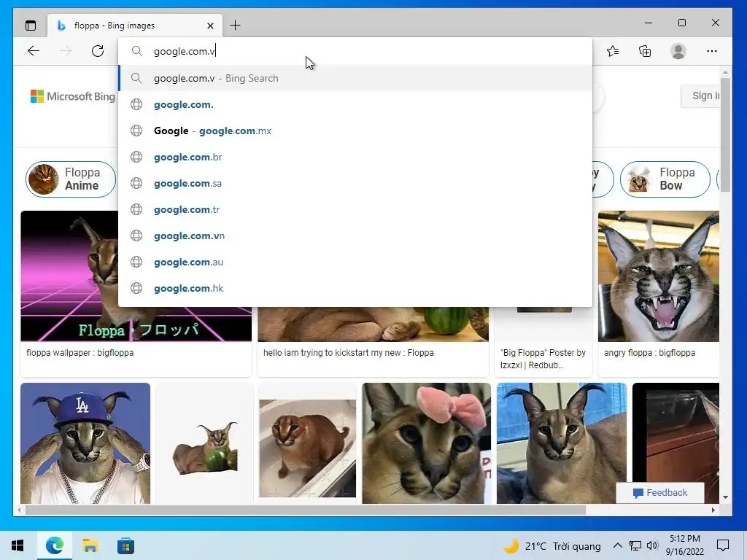Image resolution: width=747 pixels, height=560 pixels.
Task: Click scroll down arrow of page scrollbar
Action: click(725, 497)
